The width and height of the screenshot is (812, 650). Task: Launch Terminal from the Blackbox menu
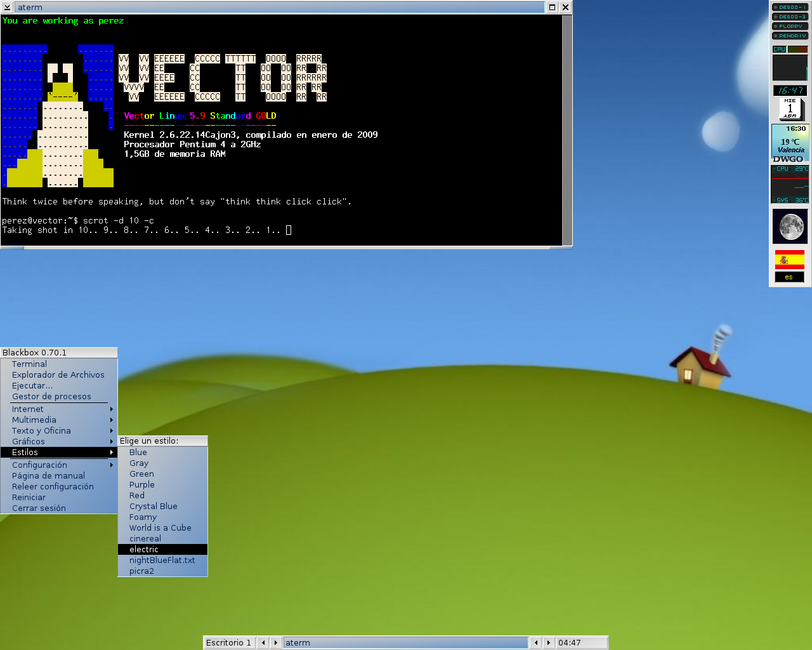point(59,364)
